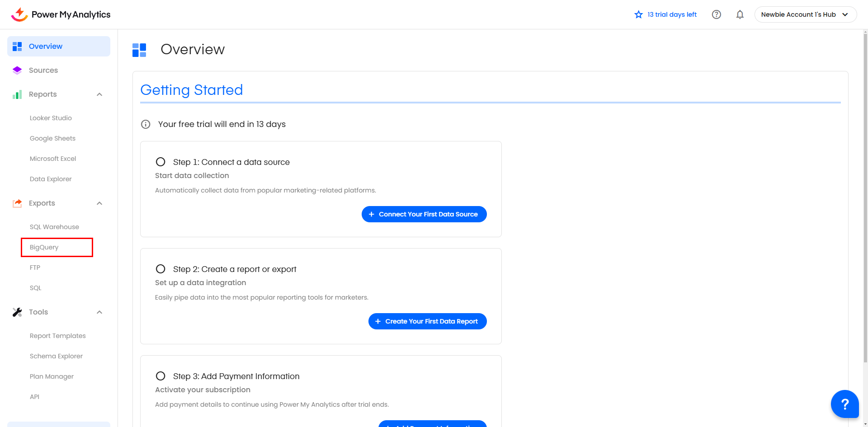Click the Power My Analytics logo
This screenshot has width=868, height=427.
coord(61,14)
